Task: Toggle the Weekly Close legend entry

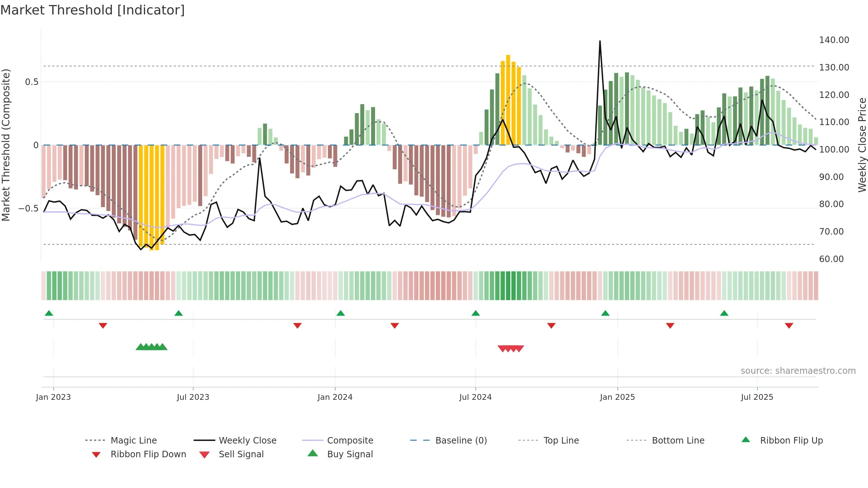Action: tap(235, 440)
